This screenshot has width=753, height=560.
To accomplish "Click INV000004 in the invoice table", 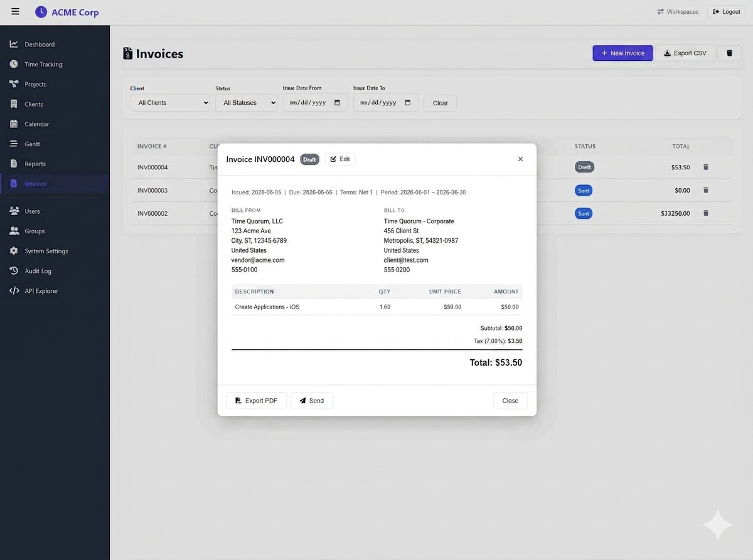I will tap(152, 167).
